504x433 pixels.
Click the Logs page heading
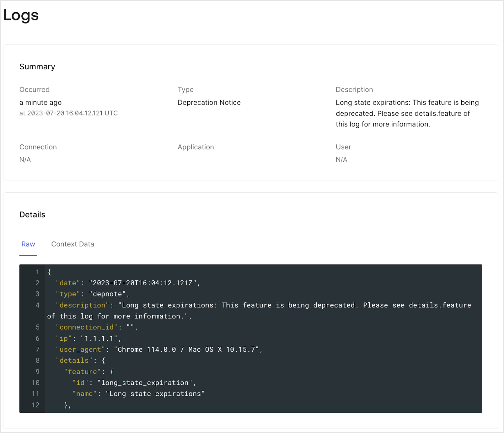(x=21, y=15)
